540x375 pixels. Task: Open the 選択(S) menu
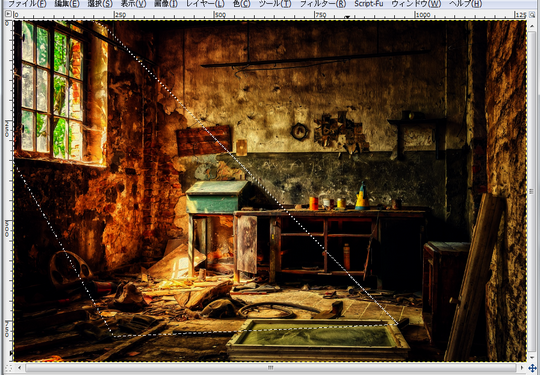(x=100, y=4)
